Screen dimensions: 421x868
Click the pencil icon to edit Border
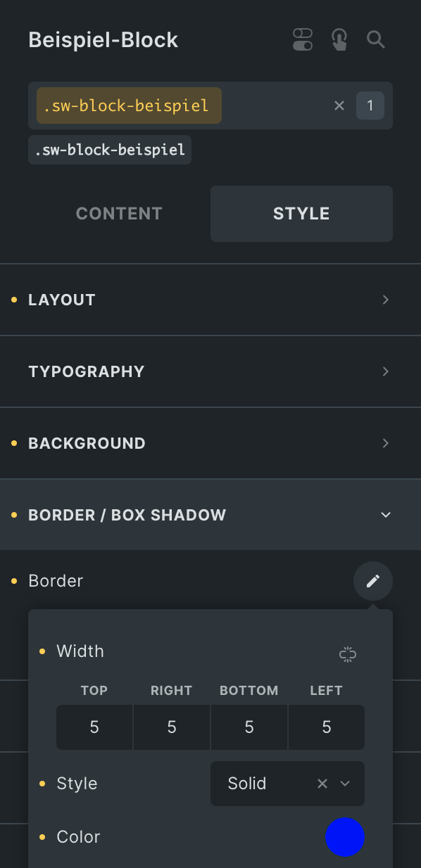(x=373, y=580)
